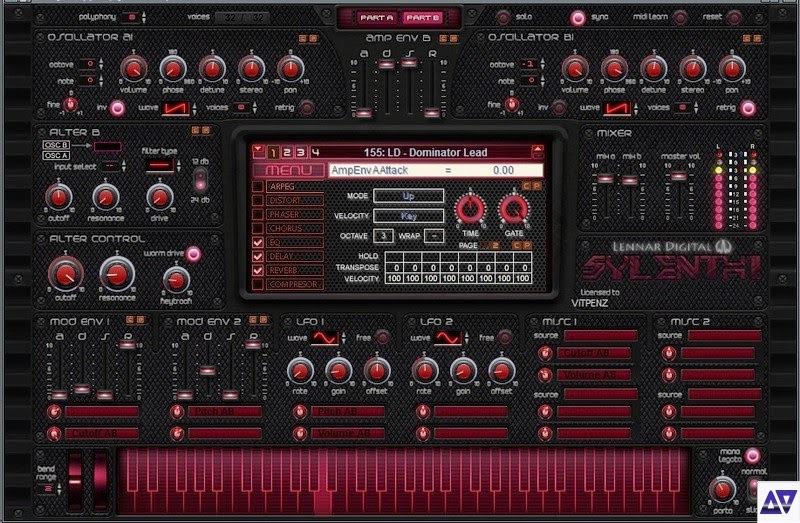Switch to Part A
The image size is (800, 523).
point(377,17)
